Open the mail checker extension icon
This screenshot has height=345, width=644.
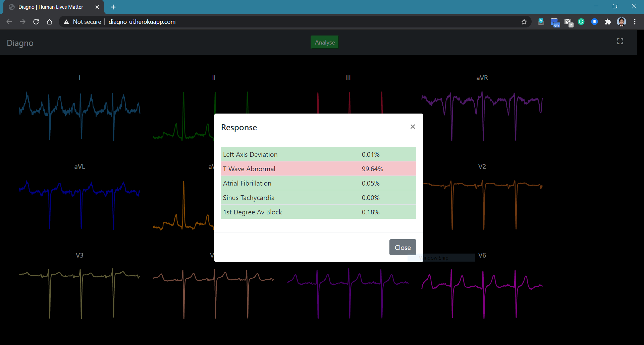[x=569, y=22]
